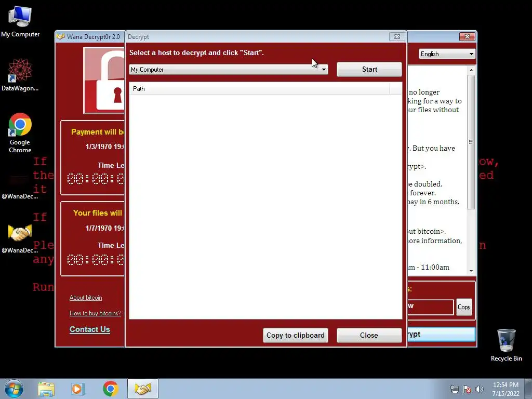Open the host dropdown showing My Computer
This screenshot has width=532, height=399.
[x=229, y=70]
